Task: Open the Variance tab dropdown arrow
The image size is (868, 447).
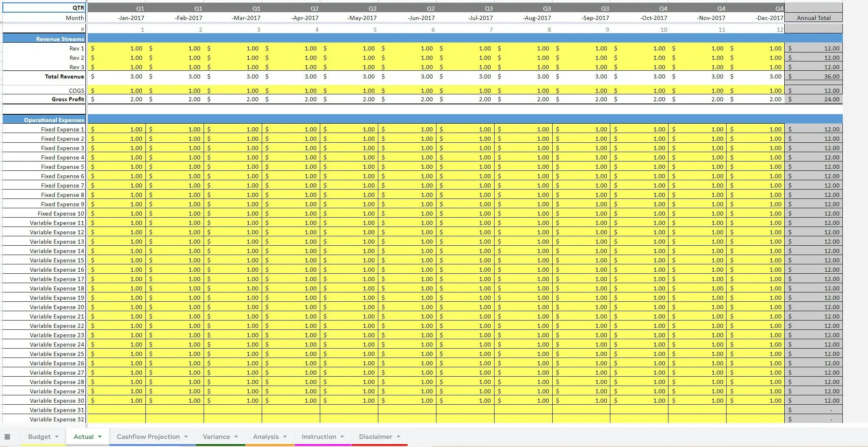Action: [x=236, y=436]
